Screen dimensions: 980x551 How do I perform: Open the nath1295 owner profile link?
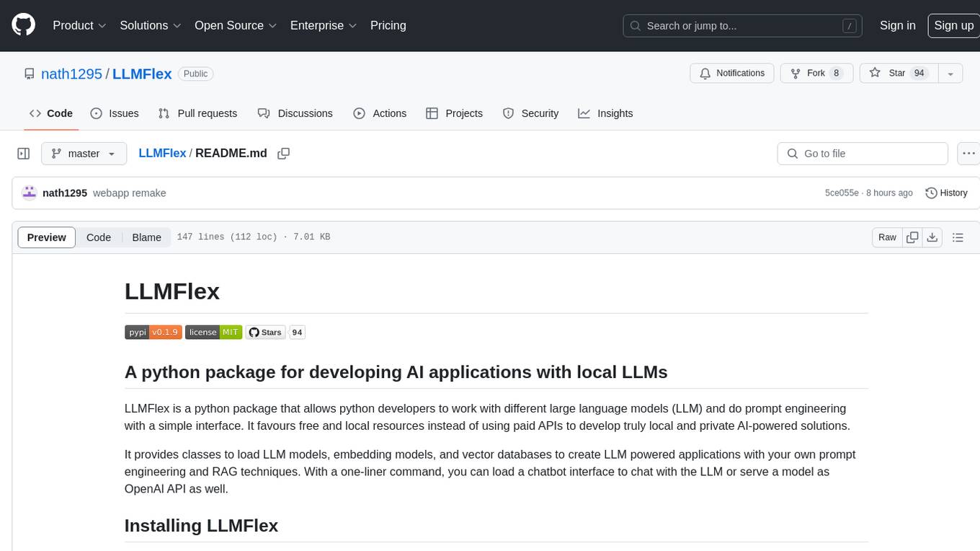tap(72, 74)
